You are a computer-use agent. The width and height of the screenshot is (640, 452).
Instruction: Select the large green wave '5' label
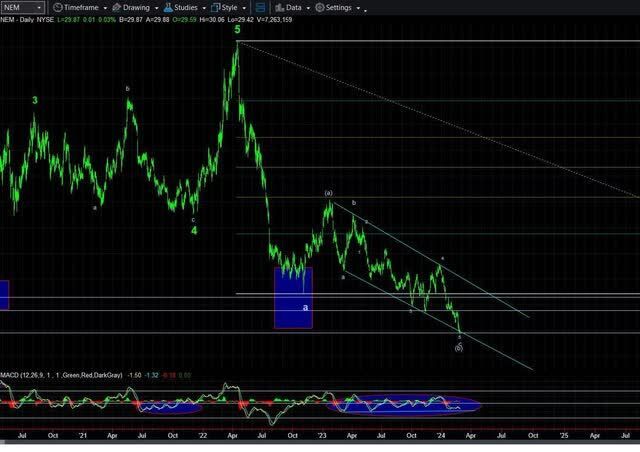pyautogui.click(x=237, y=29)
